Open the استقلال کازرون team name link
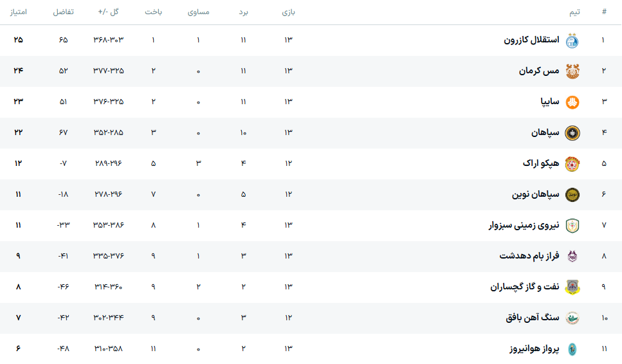Viewport: 622px width, 364px height. (531, 40)
